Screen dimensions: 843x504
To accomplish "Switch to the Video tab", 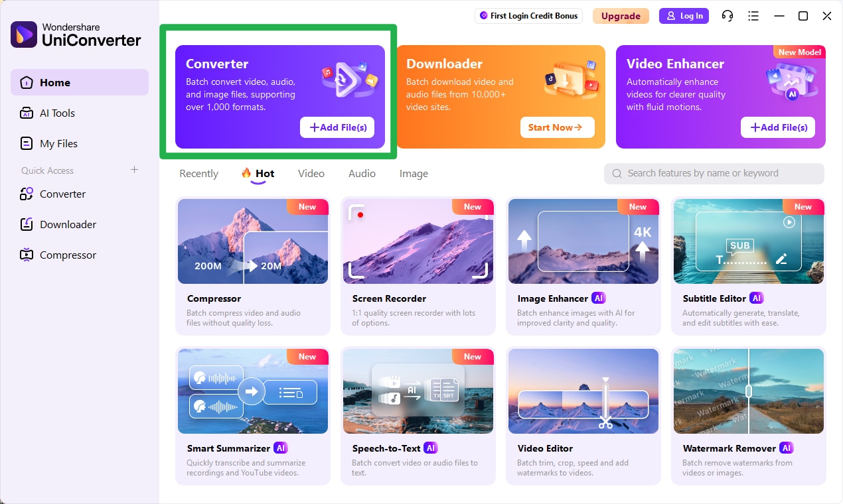I will (x=311, y=174).
